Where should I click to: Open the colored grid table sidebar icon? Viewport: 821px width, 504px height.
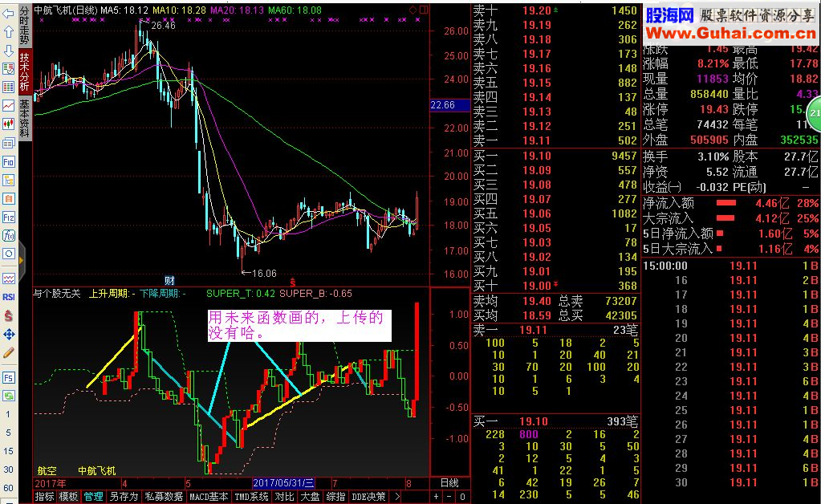click(x=8, y=87)
